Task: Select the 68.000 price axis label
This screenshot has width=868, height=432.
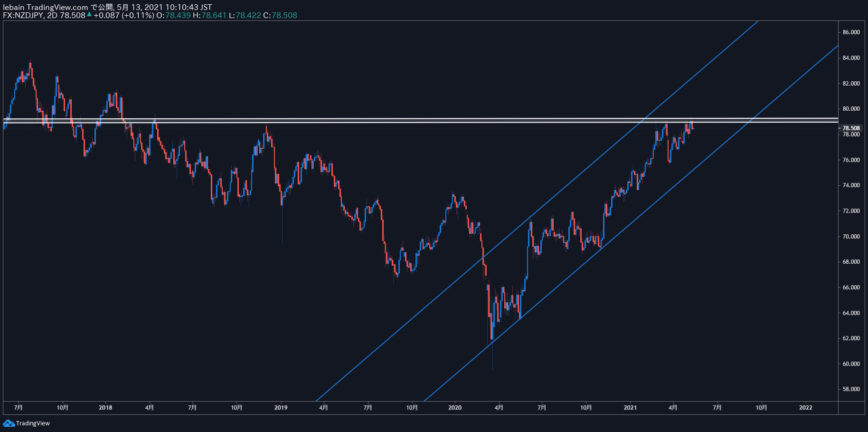Action: 851,262
